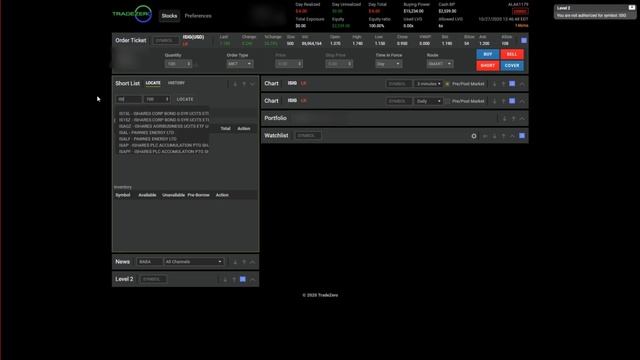Move the 3 minutes Chart panel up

503,84
